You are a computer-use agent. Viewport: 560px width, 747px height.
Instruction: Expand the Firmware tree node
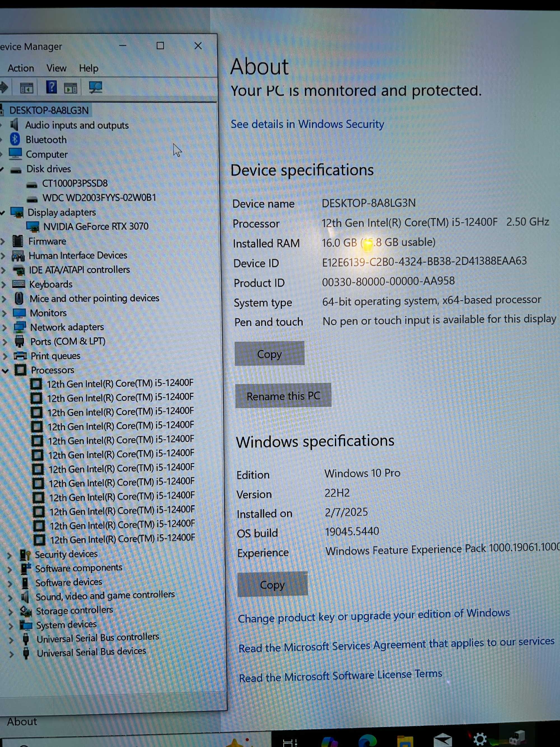click(x=3, y=241)
